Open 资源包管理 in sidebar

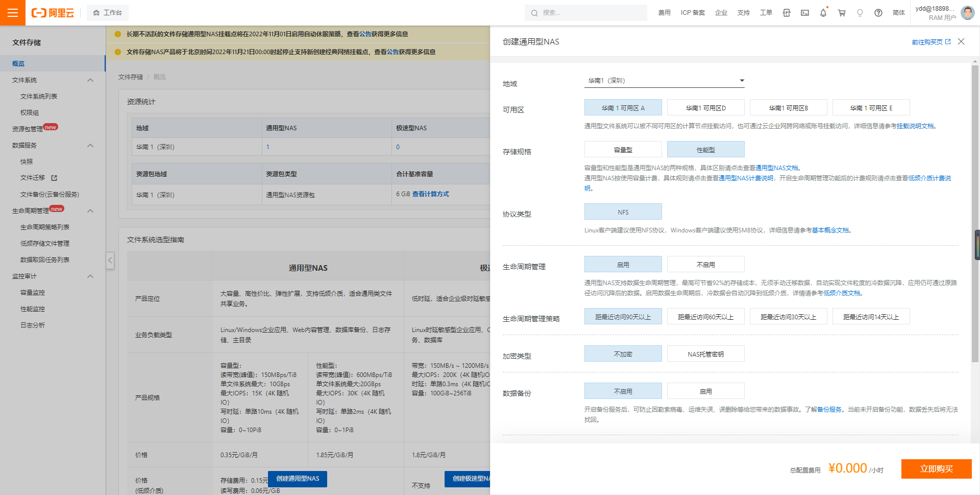pyautogui.click(x=28, y=129)
